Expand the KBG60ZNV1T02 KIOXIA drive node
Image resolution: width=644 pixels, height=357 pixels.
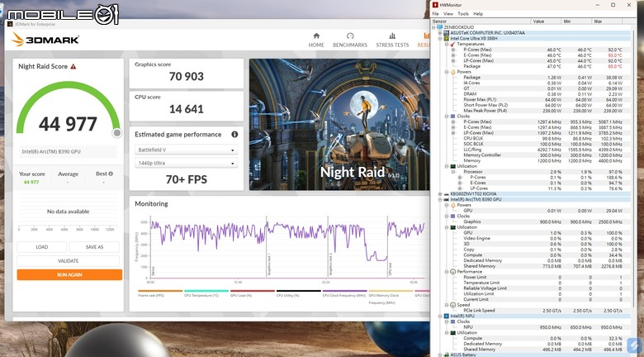click(440, 193)
